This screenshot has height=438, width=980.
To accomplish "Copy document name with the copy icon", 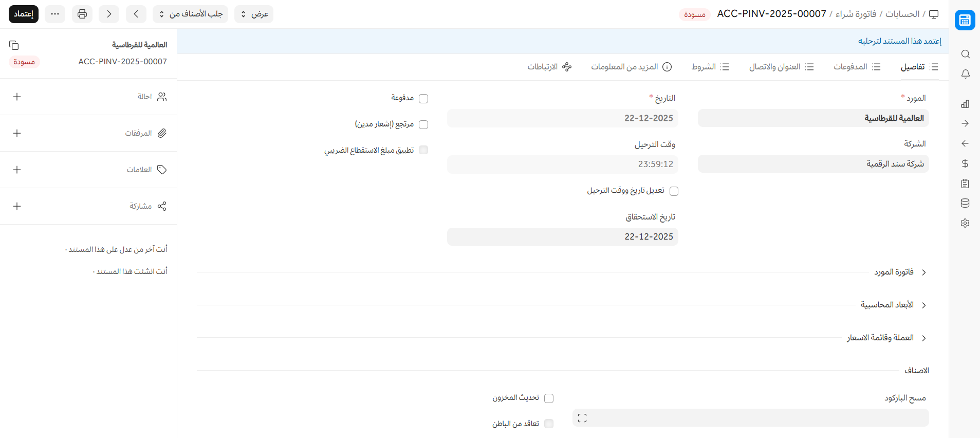I will 14,45.
